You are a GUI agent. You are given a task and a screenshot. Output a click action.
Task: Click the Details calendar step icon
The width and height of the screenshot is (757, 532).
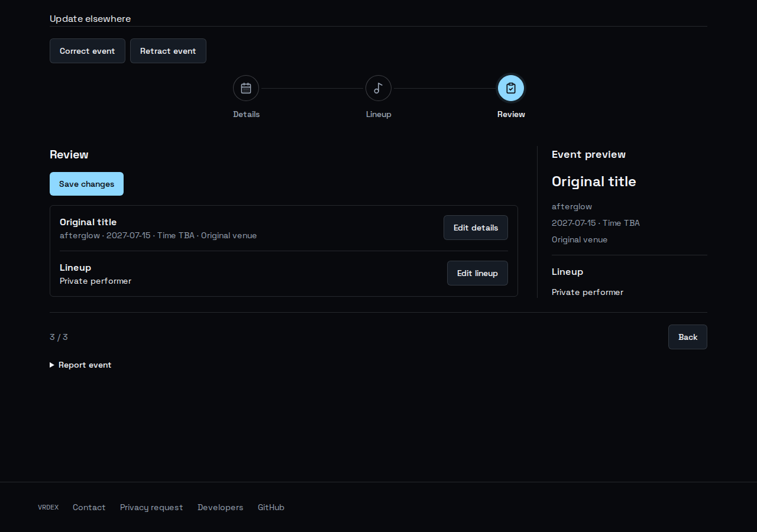pos(246,88)
